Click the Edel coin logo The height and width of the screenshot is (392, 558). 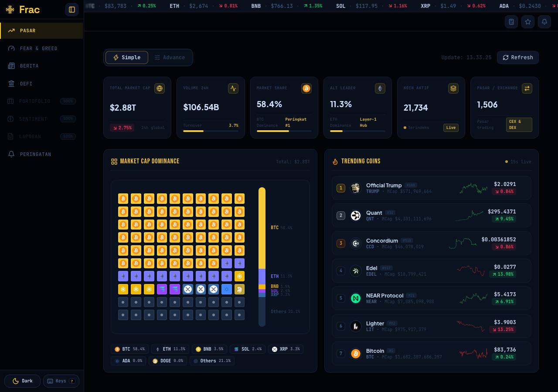click(x=356, y=270)
